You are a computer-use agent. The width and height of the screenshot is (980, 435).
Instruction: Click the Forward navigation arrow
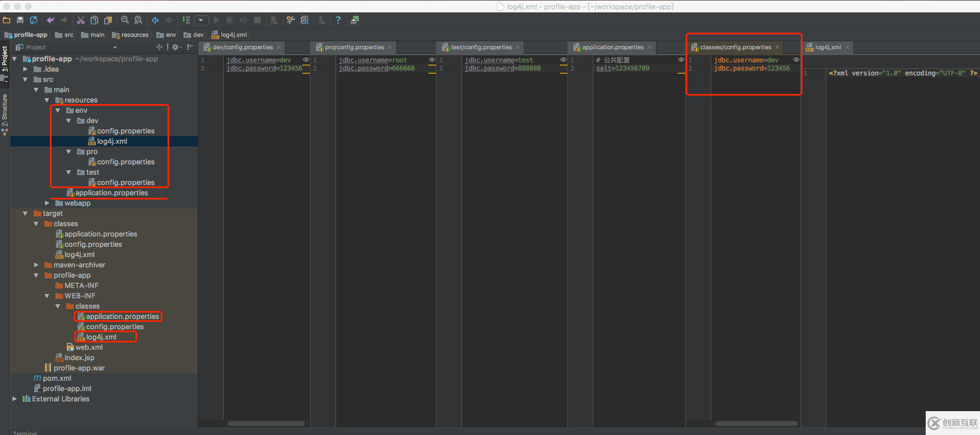tap(169, 20)
